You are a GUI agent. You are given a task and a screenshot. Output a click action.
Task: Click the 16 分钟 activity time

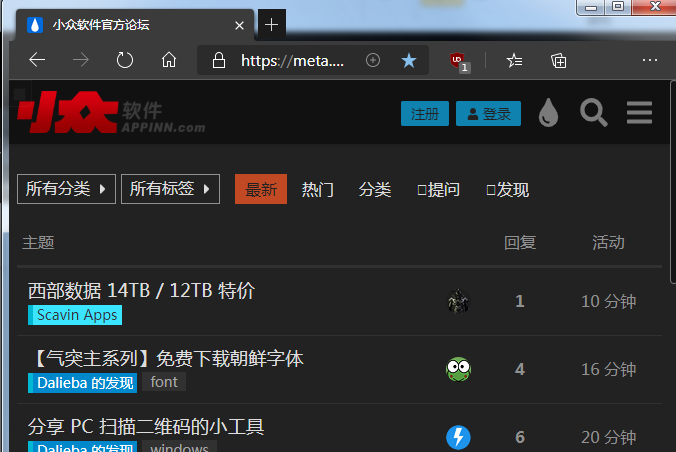pos(608,369)
